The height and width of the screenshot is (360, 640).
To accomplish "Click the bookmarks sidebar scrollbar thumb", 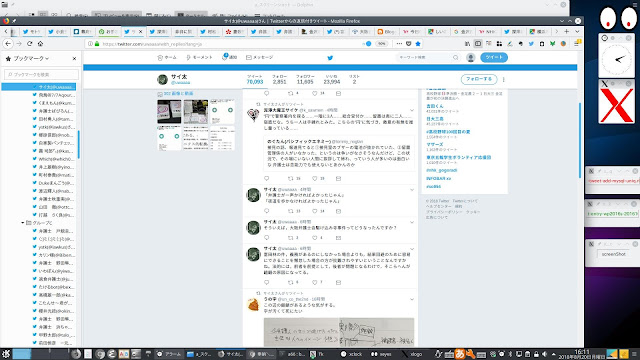I will (78, 144).
